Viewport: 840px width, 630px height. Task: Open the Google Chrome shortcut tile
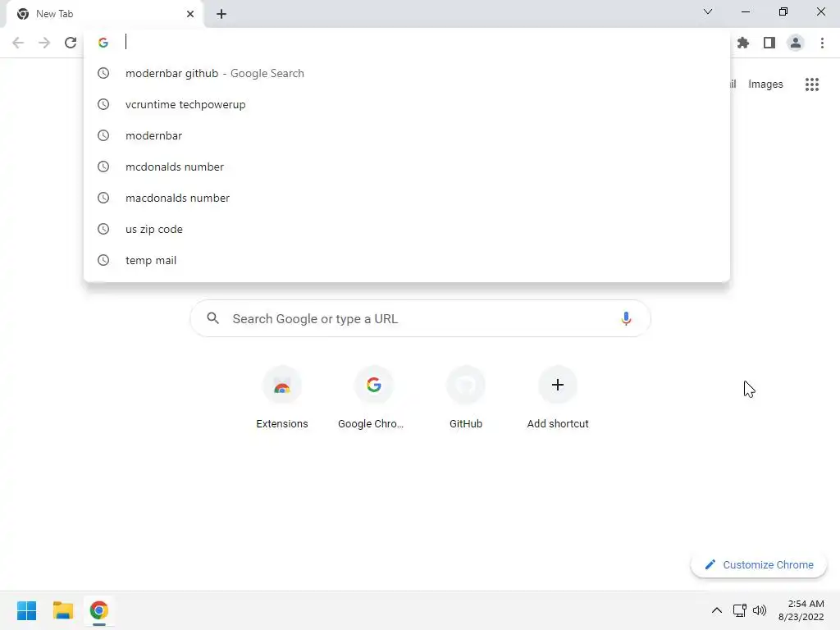(373, 398)
